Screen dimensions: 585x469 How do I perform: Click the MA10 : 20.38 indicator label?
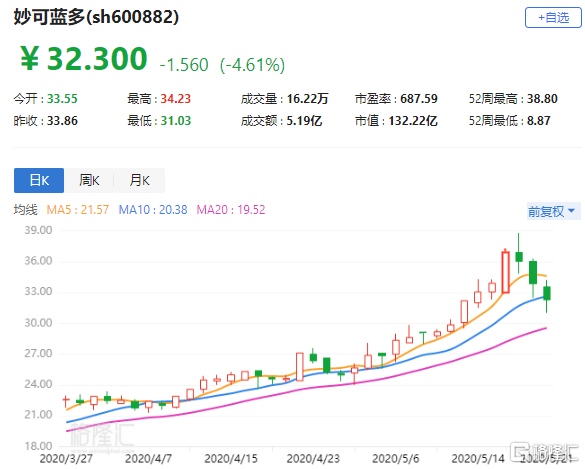click(153, 210)
